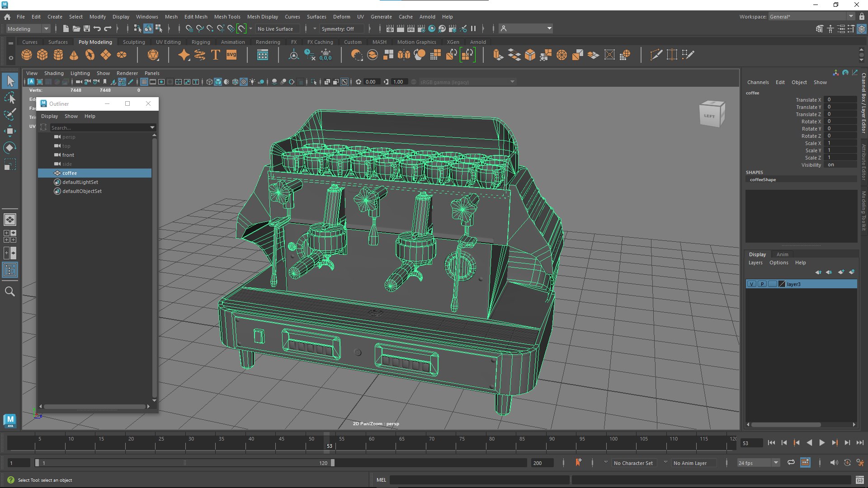This screenshot has width=868, height=488.
Task: Open the sRGB gamma view transform dropdown
Action: 467,82
